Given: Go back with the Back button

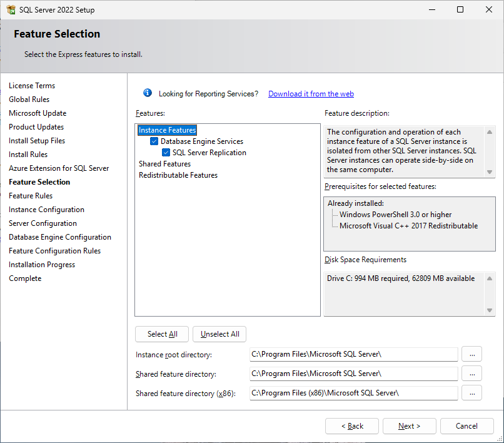Looking at the screenshot, I should coord(352,426).
